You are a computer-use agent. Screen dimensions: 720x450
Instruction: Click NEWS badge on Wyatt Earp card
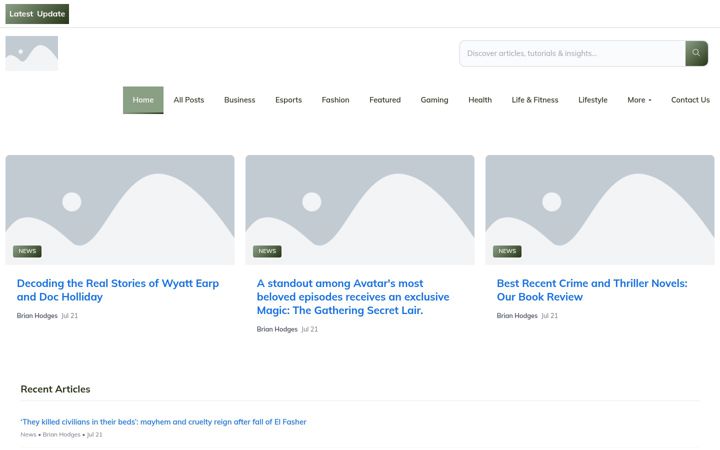pyautogui.click(x=27, y=251)
